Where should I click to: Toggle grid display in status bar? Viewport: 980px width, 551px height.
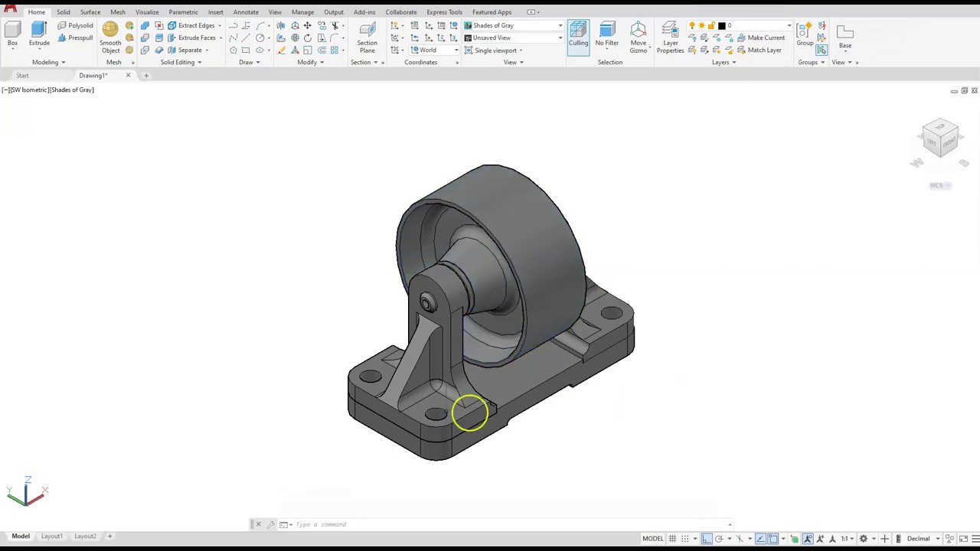coord(672,539)
